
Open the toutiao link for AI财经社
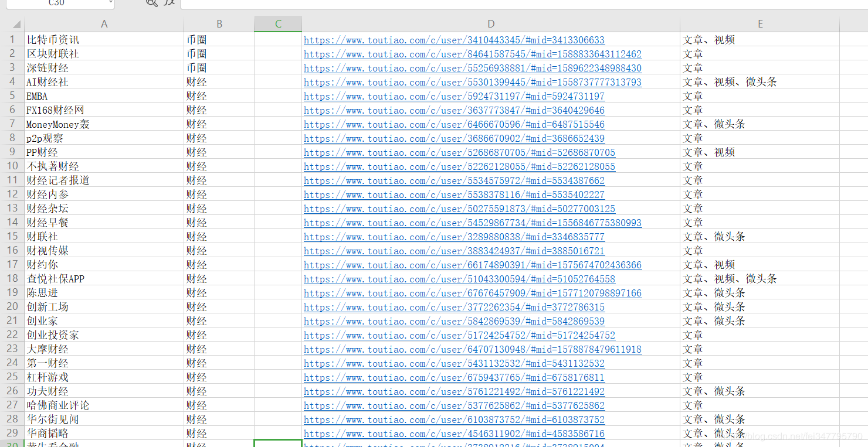(473, 82)
